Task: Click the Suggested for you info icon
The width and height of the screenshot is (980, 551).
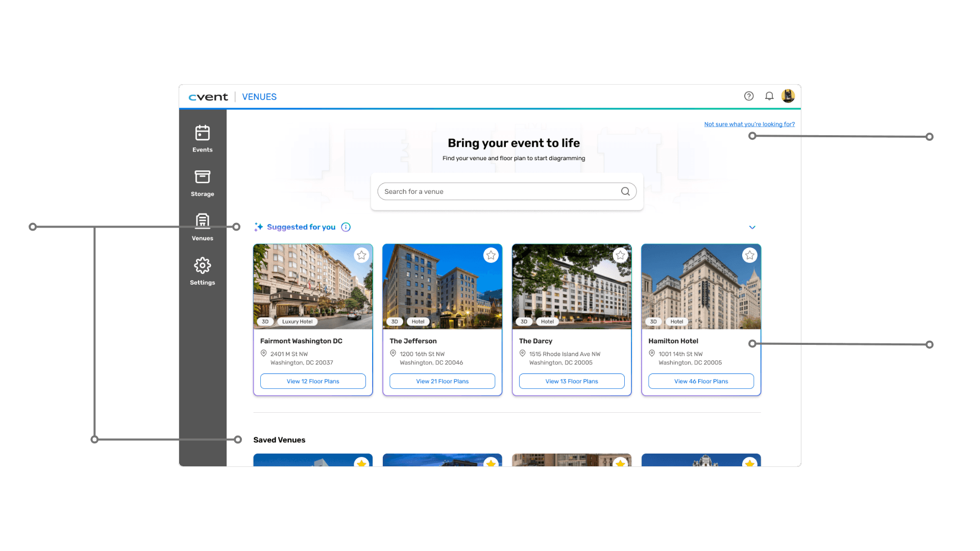Action: [x=346, y=227]
